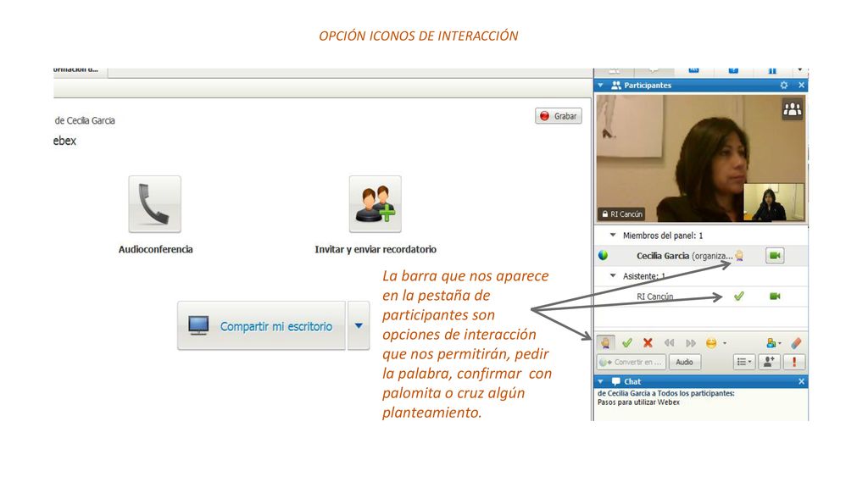This screenshot has width=868, height=488.
Task: Collapse the Chat panel with its header arrow
Action: (601, 382)
